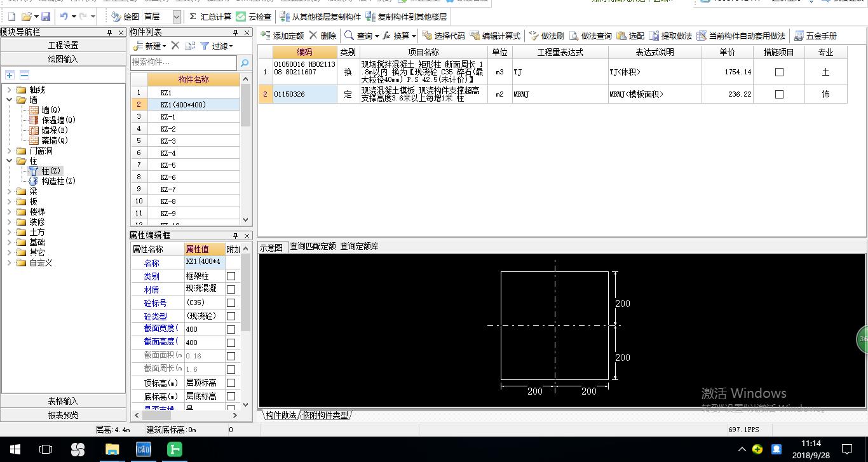Screen dimensions: 868x462
Task: Select 构造柱(Z) in the tree
Action: [58, 181]
